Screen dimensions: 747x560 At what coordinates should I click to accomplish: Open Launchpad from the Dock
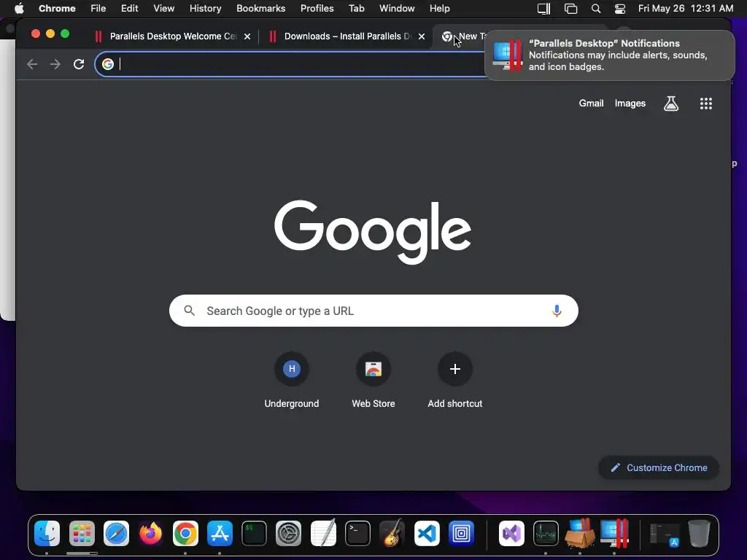click(82, 533)
